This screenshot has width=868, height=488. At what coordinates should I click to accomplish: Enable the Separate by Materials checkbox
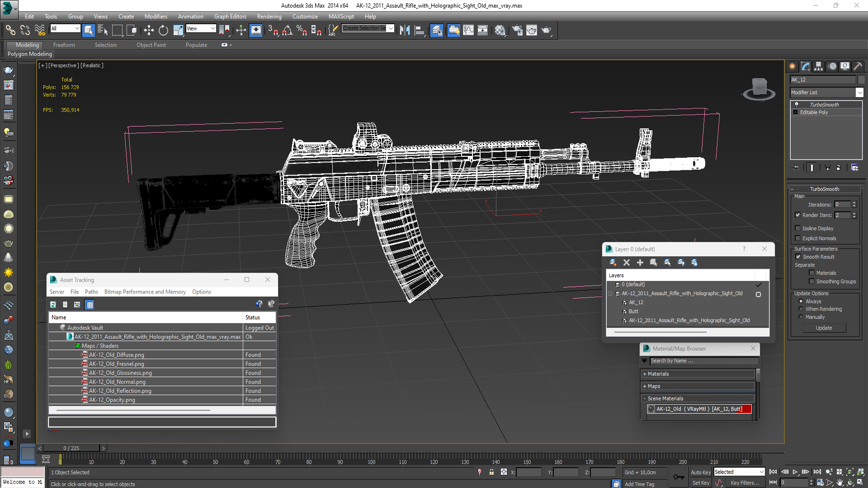tap(811, 273)
